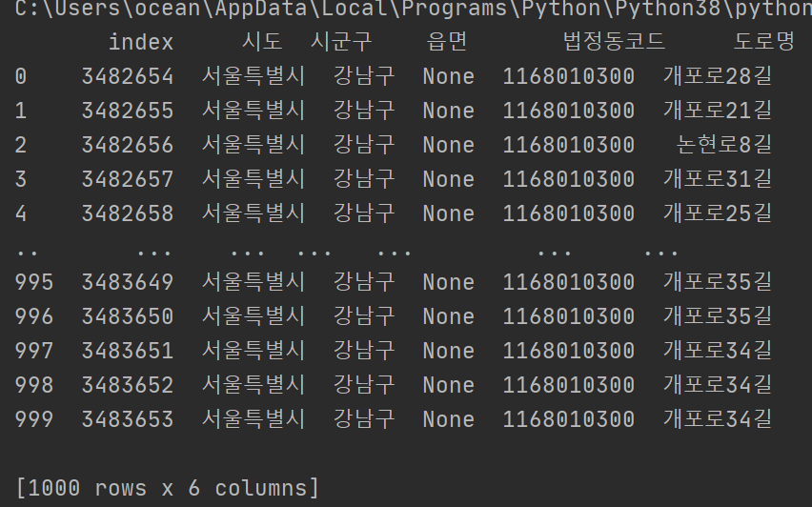Click 'None' in row 0
This screenshot has width=812, height=507.
coord(449,76)
